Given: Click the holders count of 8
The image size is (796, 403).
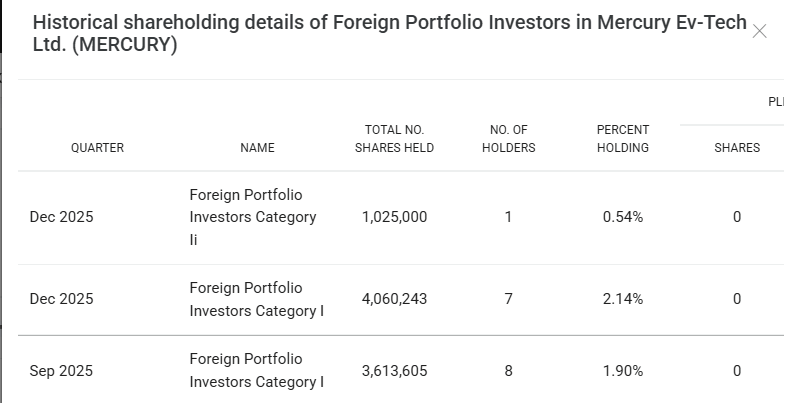Looking at the screenshot, I should coord(508,371).
